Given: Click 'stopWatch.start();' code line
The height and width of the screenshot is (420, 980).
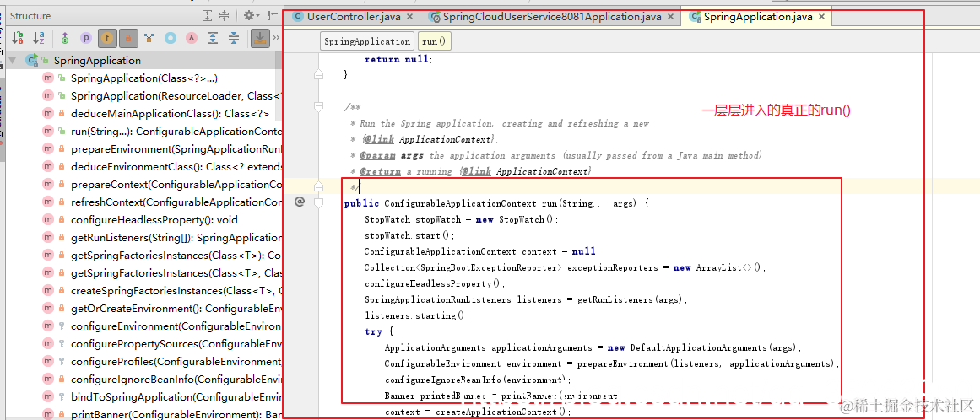Looking at the screenshot, I should (x=410, y=236).
